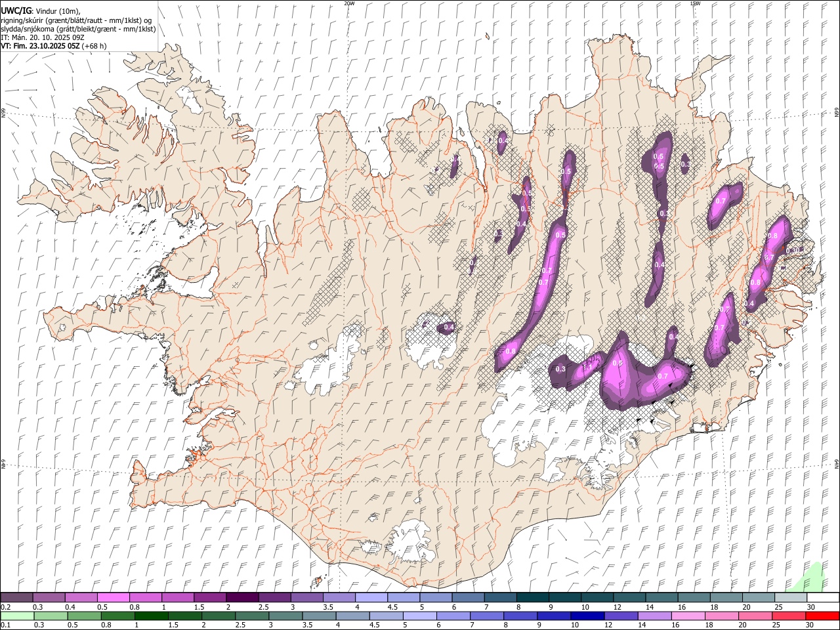Click the darkest purple 0.2–0.3 legend swatch
840x630 pixels.
point(16,597)
